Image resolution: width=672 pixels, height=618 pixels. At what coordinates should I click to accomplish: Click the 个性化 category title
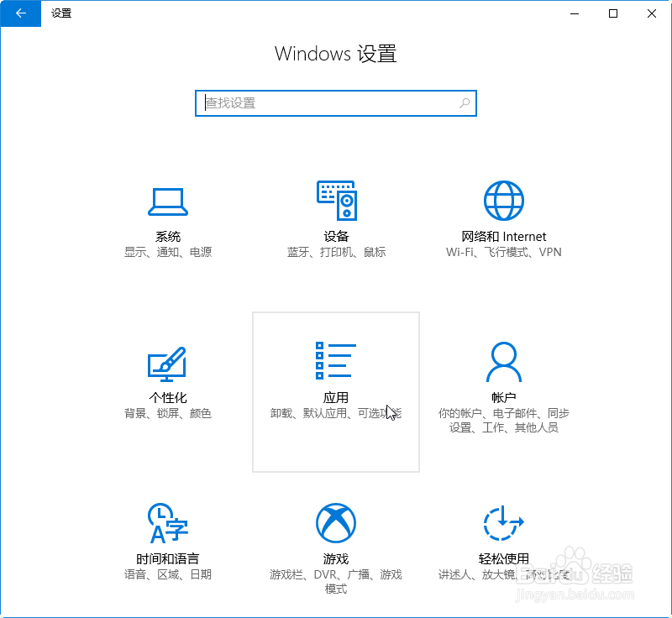point(167,398)
